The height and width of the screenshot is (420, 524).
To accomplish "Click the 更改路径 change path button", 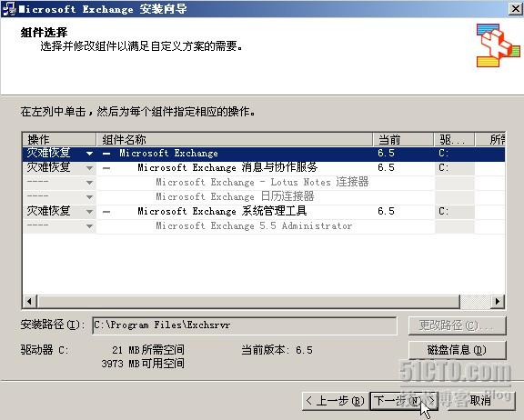I will point(458,325).
